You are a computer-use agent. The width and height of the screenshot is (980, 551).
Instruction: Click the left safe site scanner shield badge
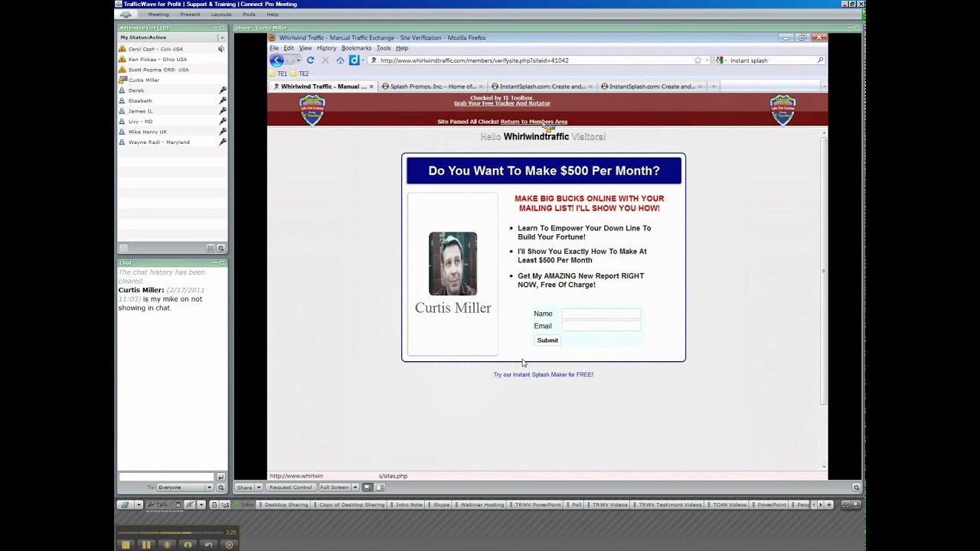[x=312, y=110]
